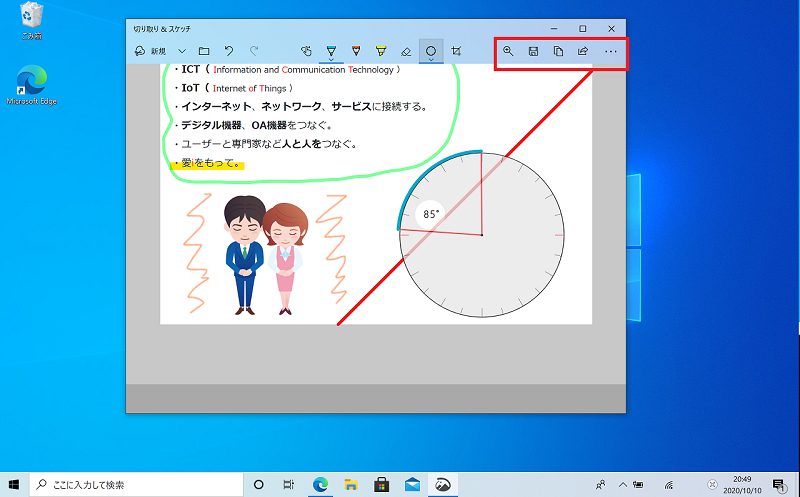This screenshot has width=800, height=497.
Task: Undo the last stroke
Action: pyautogui.click(x=229, y=51)
